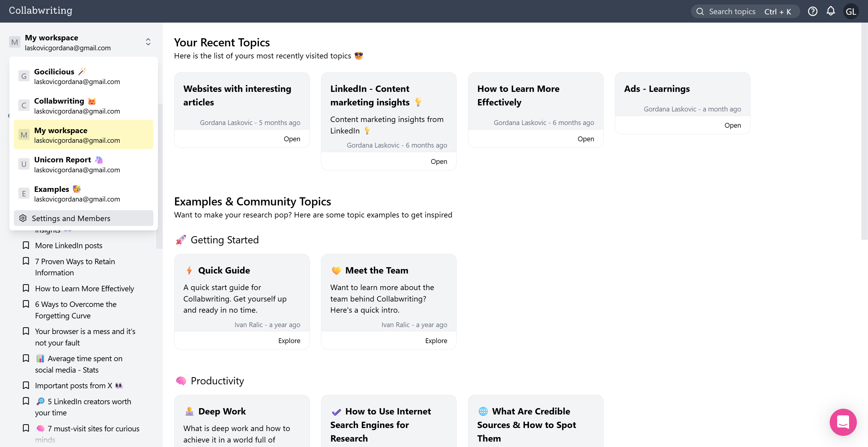Click the bookmark icon for 7 Proven Ways
The height and width of the screenshot is (447, 868).
coord(26,261)
